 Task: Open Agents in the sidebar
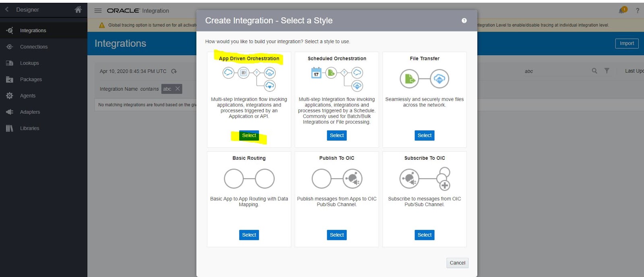tap(28, 96)
